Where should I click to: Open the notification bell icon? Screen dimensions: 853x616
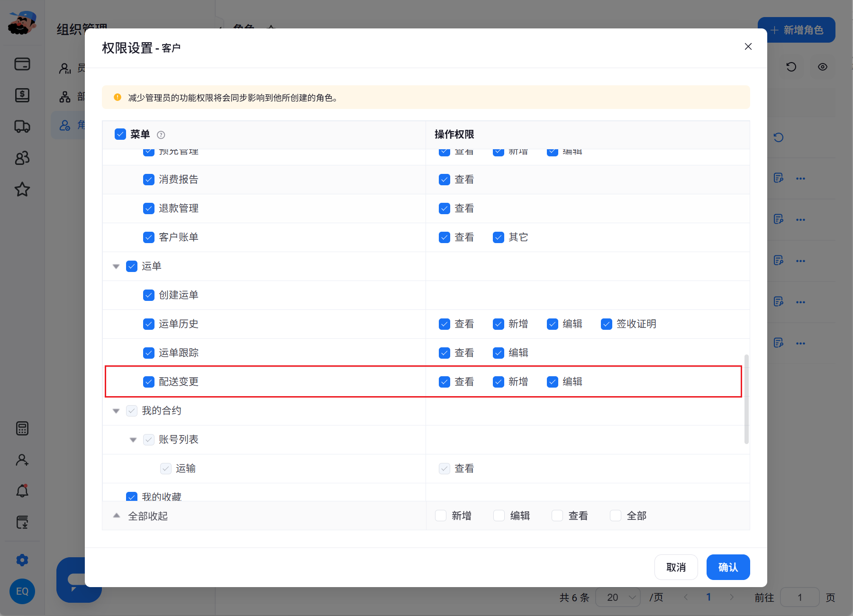tap(22, 491)
